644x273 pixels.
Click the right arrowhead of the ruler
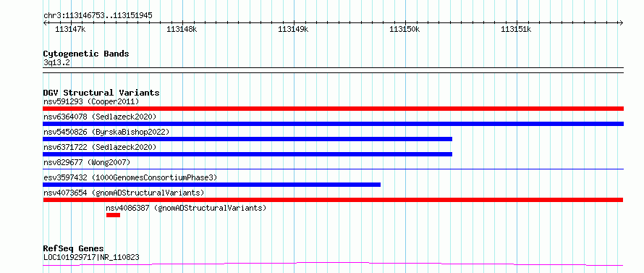pos(622,22)
